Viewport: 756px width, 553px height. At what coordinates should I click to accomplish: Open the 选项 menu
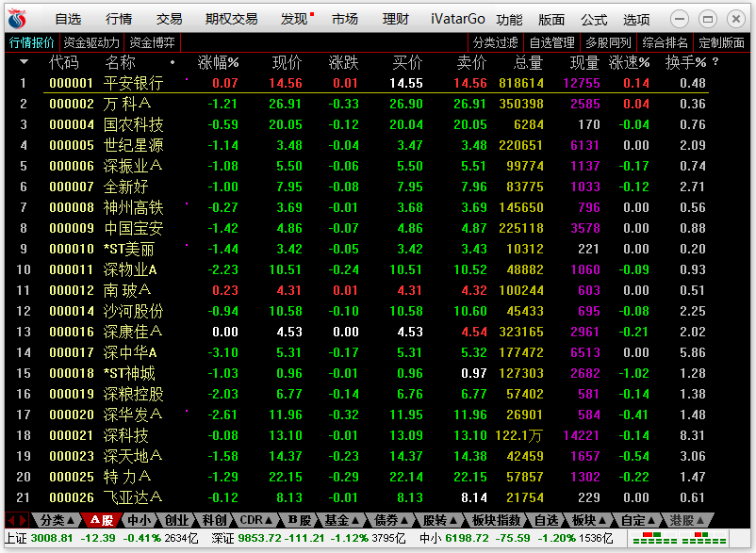coord(636,20)
